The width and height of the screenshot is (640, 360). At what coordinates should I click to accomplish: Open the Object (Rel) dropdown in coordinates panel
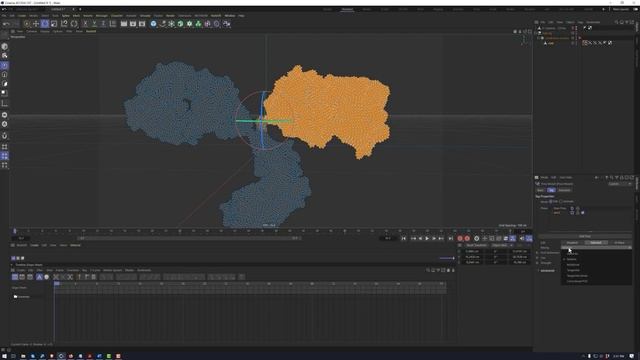click(501, 245)
